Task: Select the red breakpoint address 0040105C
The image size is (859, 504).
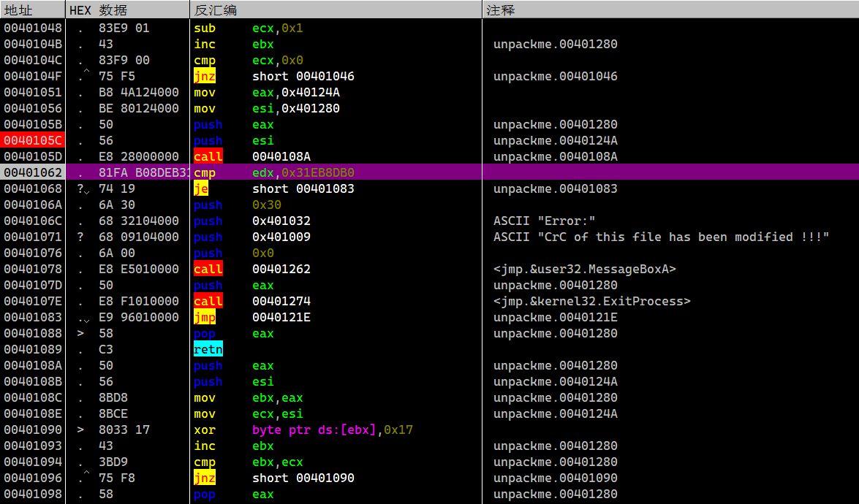Action: tap(33, 140)
